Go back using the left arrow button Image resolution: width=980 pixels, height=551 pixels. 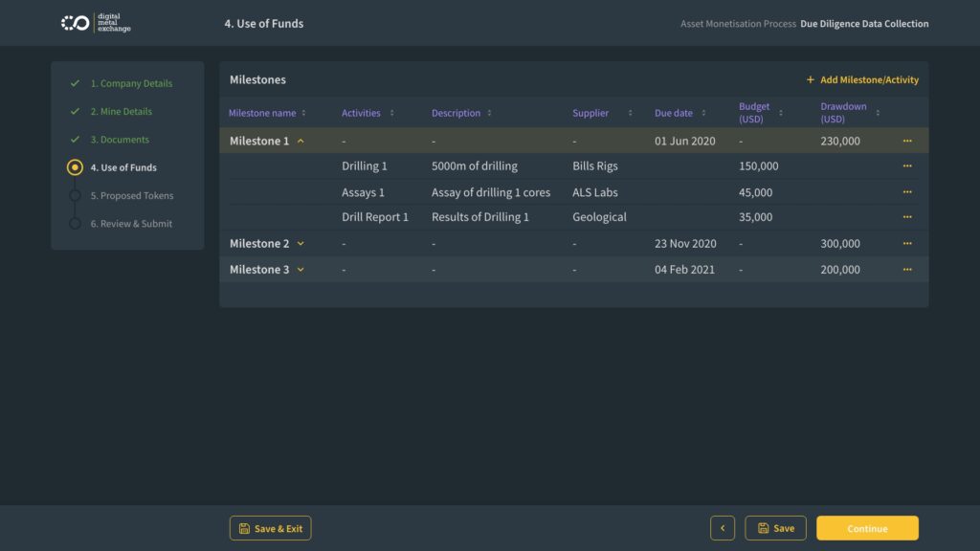723,528
